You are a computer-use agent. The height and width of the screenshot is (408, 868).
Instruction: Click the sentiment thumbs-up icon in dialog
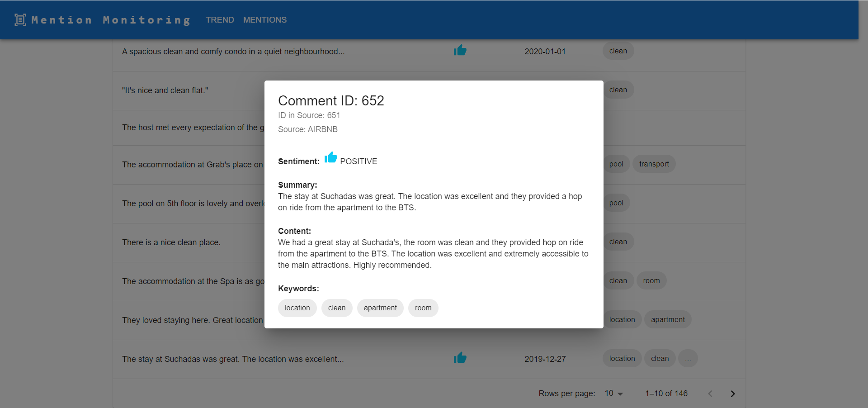(x=330, y=157)
